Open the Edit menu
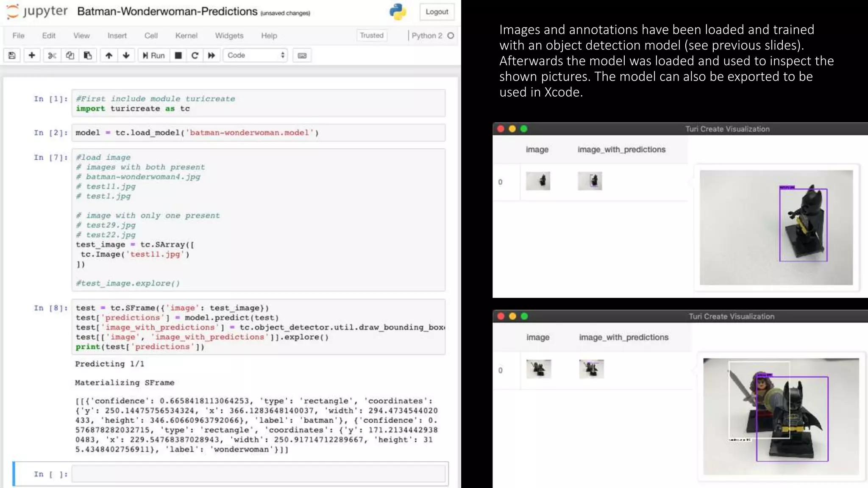The image size is (868, 488). point(49,36)
